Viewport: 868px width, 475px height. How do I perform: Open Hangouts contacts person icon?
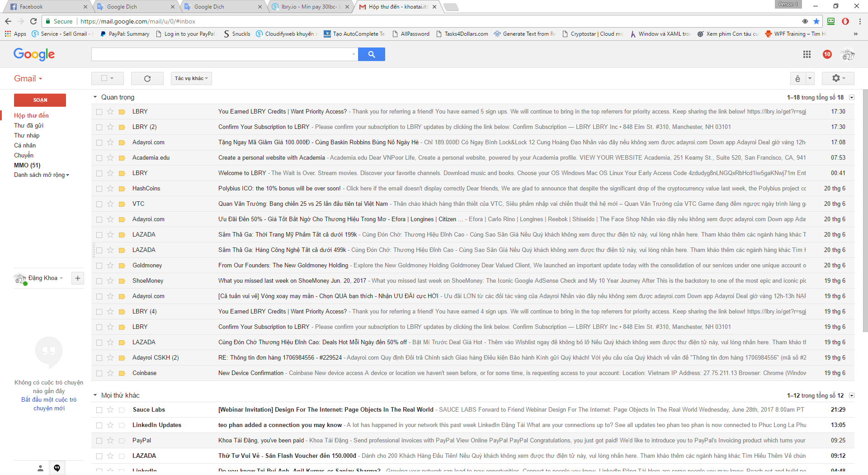[x=40, y=468]
